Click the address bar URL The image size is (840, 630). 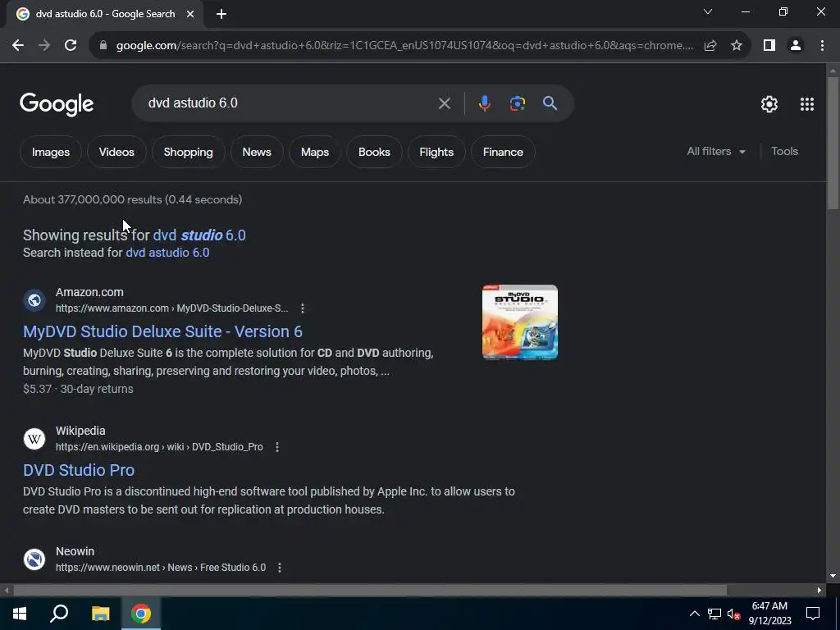click(404, 46)
